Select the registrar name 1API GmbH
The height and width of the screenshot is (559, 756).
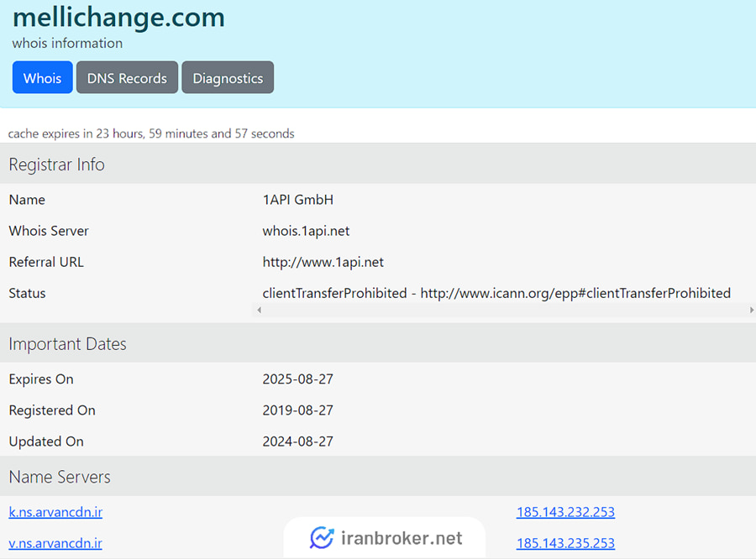point(298,200)
